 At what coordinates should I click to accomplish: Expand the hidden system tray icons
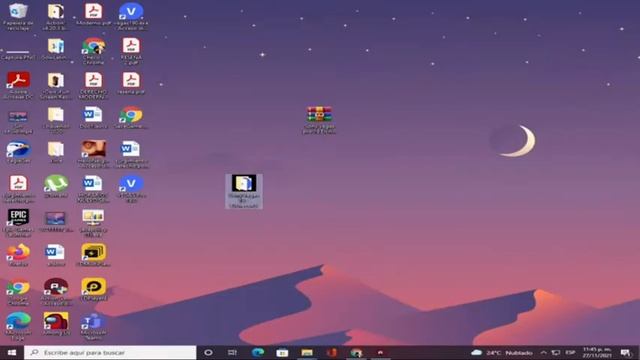(x=543, y=352)
